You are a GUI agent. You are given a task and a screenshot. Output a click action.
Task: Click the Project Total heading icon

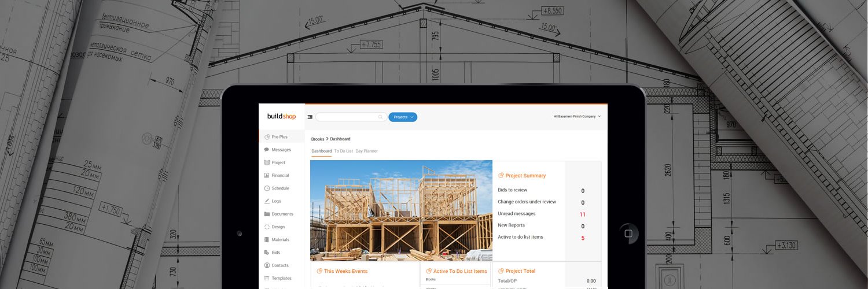pos(501,271)
